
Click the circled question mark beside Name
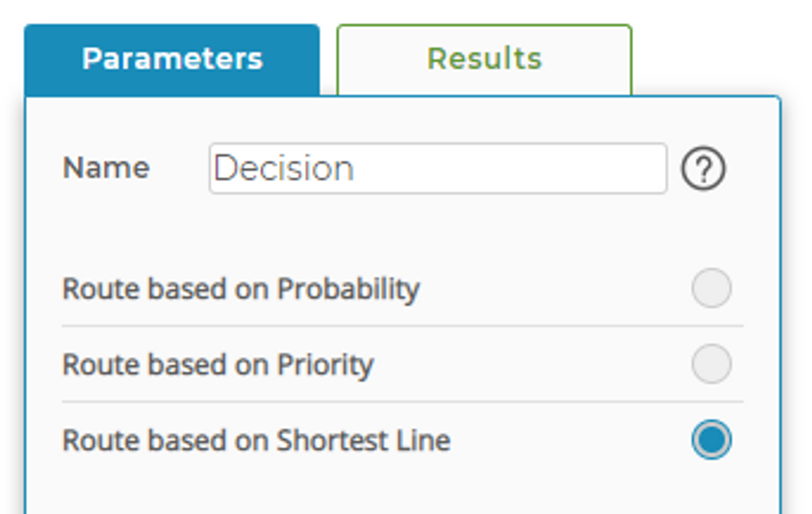tap(703, 169)
